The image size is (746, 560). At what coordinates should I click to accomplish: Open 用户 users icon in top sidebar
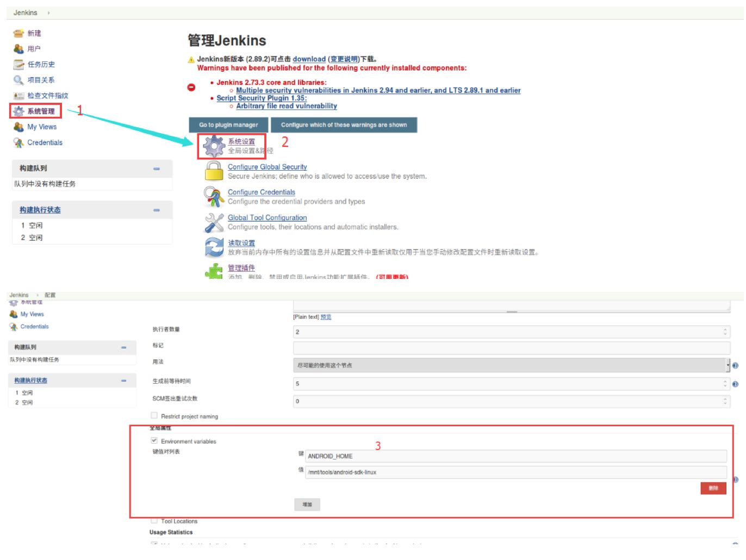(18, 49)
